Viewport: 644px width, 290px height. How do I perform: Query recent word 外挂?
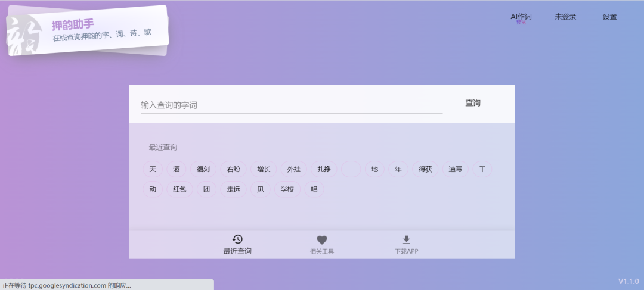[x=293, y=169]
